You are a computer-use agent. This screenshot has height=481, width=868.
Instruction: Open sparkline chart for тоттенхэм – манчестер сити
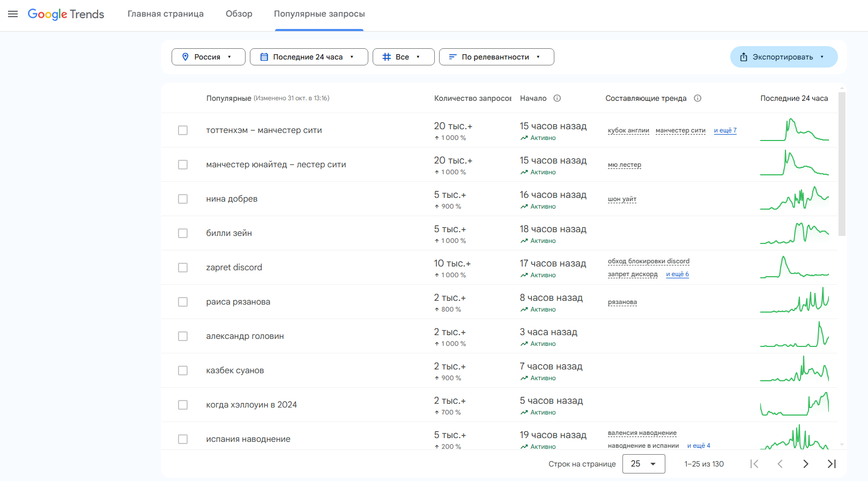coord(795,130)
